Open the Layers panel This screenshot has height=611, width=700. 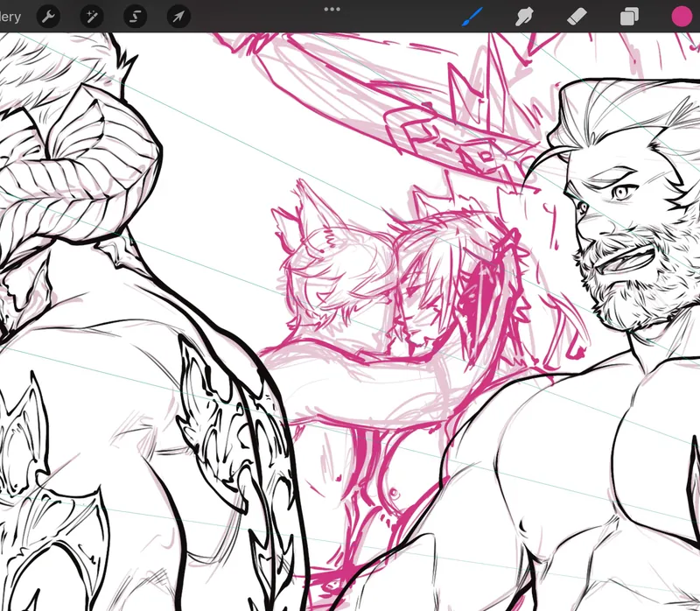pos(629,17)
